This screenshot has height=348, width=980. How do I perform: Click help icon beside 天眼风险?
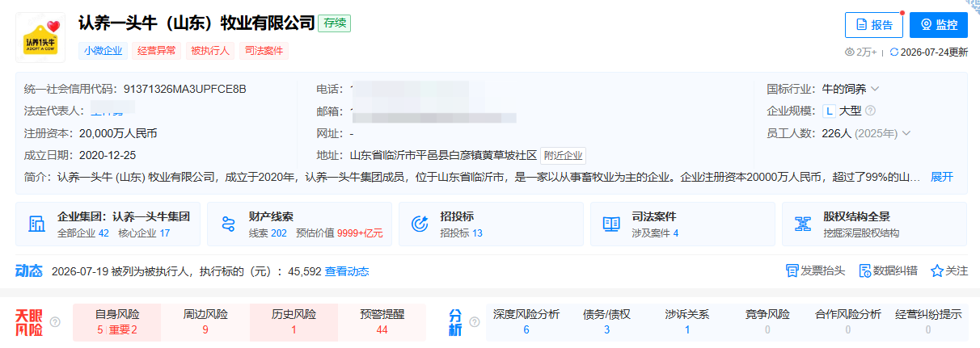pyautogui.click(x=55, y=322)
